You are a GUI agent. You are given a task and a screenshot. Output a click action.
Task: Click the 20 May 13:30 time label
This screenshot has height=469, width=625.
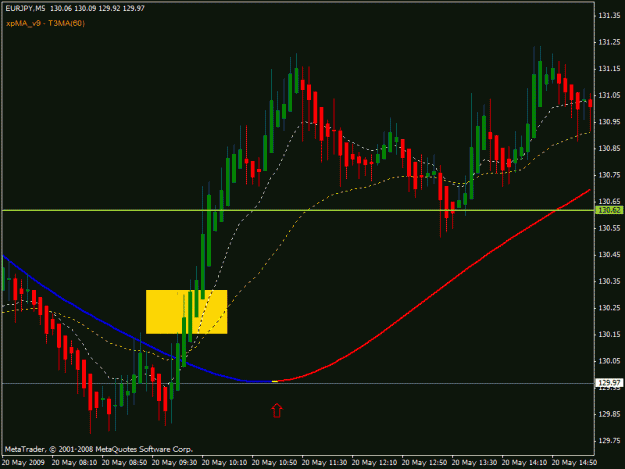point(474,463)
